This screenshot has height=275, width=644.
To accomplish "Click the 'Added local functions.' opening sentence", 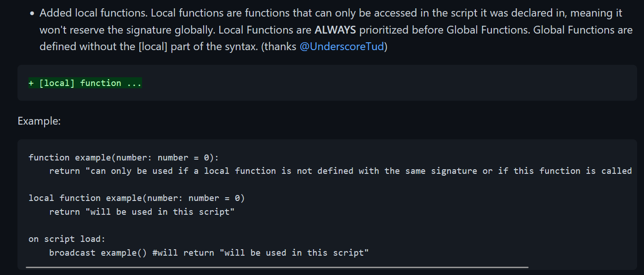I will 93,13.
